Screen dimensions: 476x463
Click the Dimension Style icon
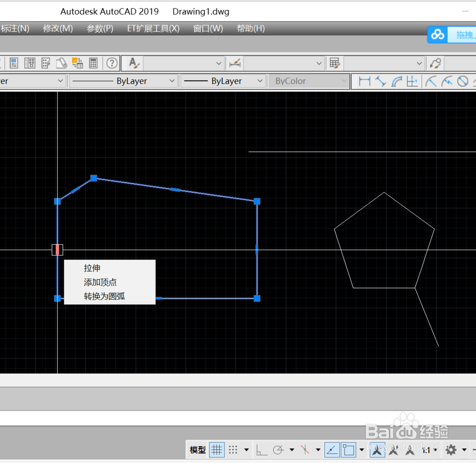(x=235, y=63)
